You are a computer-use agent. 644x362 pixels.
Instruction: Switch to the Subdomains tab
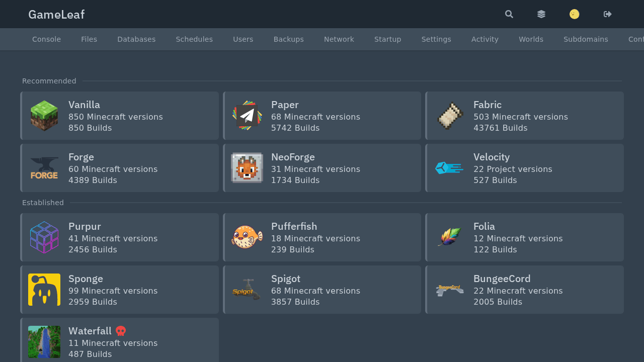point(586,39)
